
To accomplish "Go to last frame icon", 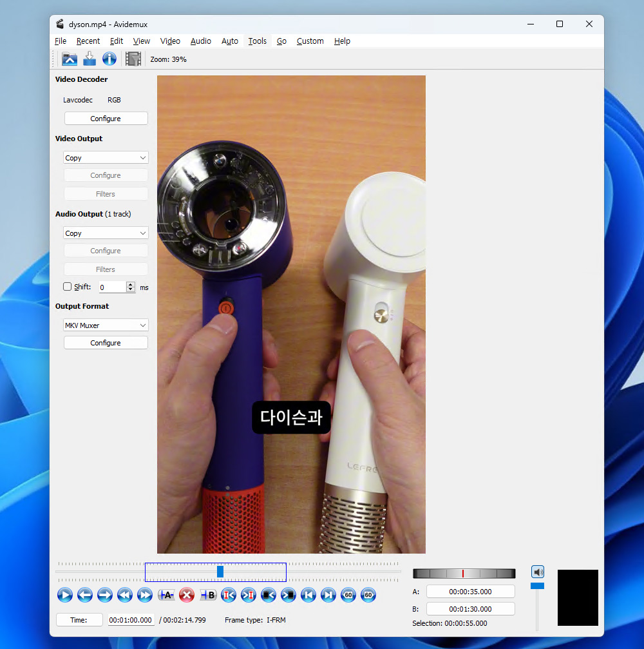I will click(328, 595).
